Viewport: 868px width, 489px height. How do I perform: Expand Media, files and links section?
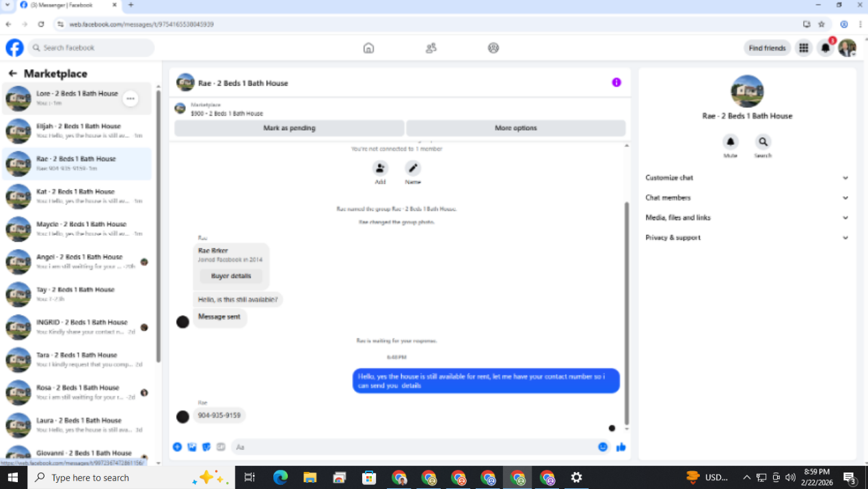click(x=747, y=217)
